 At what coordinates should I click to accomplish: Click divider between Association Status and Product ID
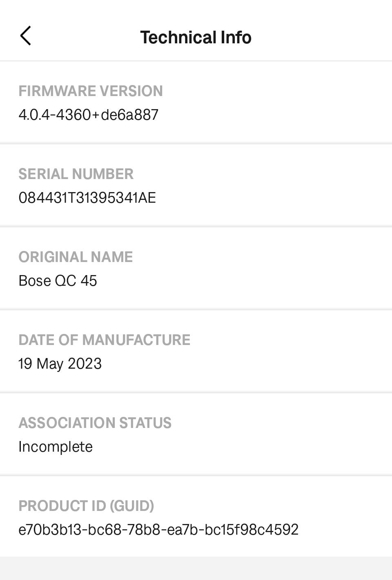[196, 475]
